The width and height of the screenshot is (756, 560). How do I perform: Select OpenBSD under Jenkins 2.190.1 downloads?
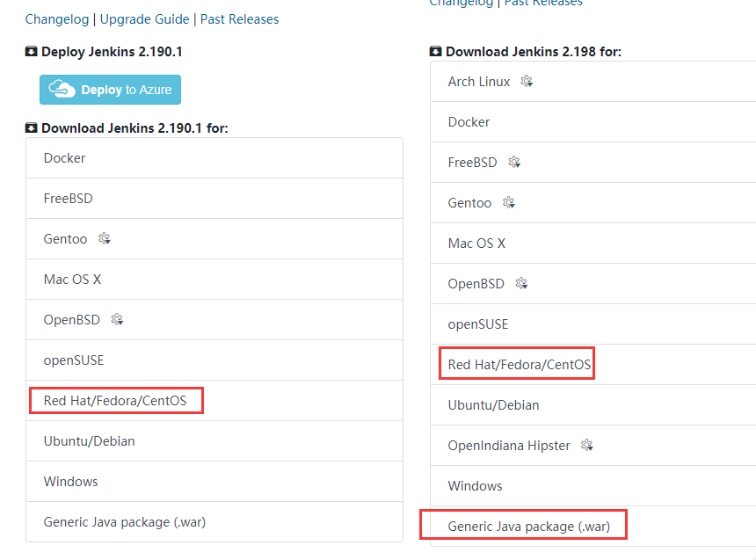214,320
